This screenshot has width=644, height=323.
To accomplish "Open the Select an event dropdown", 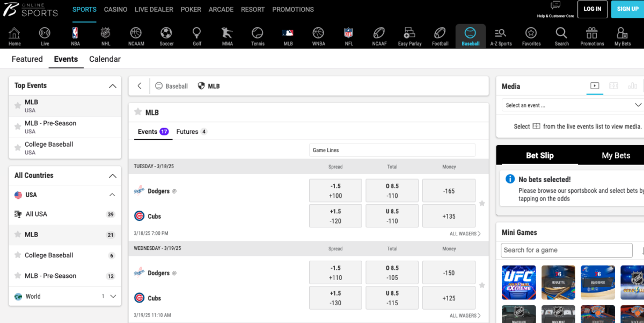I will click(574, 105).
